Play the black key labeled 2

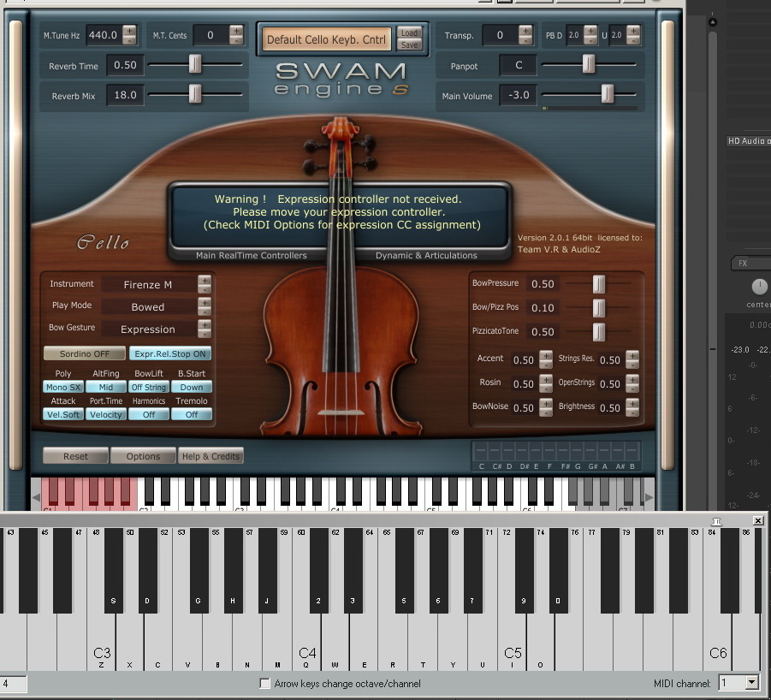318,570
